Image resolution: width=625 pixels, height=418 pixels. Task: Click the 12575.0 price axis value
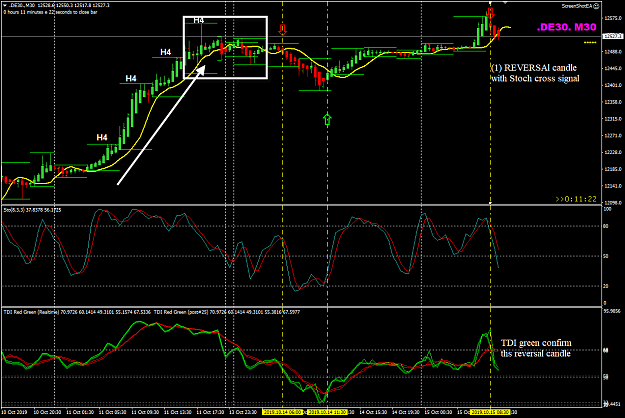[613, 18]
